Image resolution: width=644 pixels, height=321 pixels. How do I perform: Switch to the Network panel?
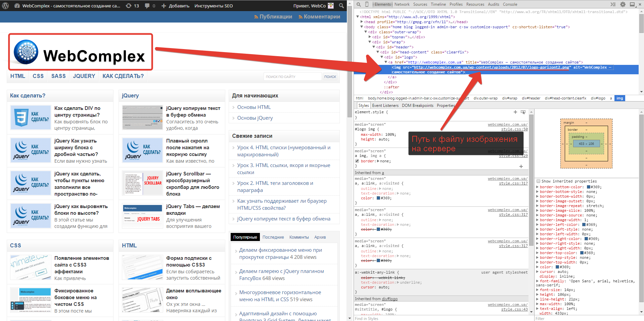(402, 4)
